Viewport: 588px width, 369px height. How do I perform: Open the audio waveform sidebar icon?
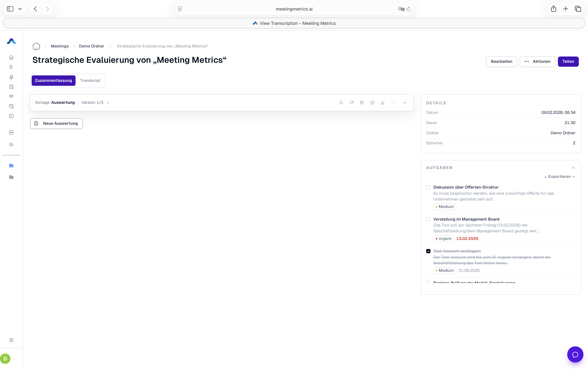(11, 133)
